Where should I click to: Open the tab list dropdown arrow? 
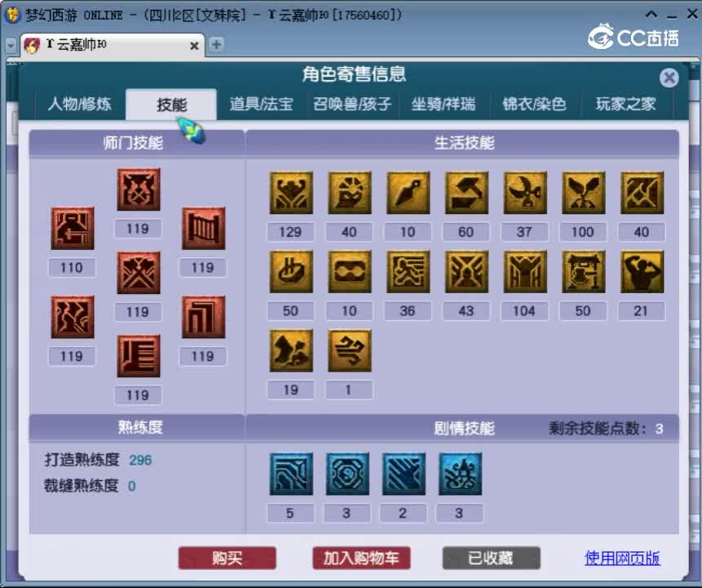tap(11, 45)
